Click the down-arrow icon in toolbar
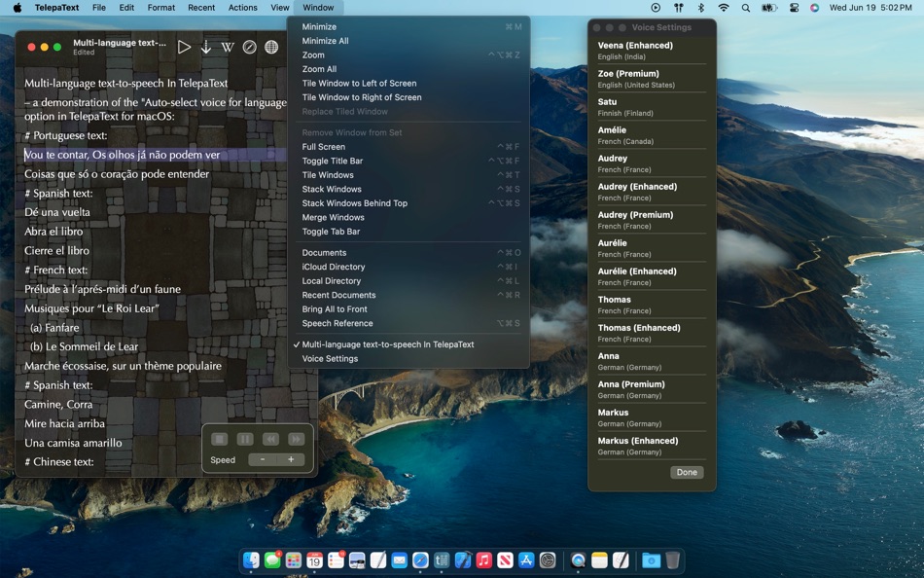Screen dimensions: 924x578 click(x=206, y=47)
